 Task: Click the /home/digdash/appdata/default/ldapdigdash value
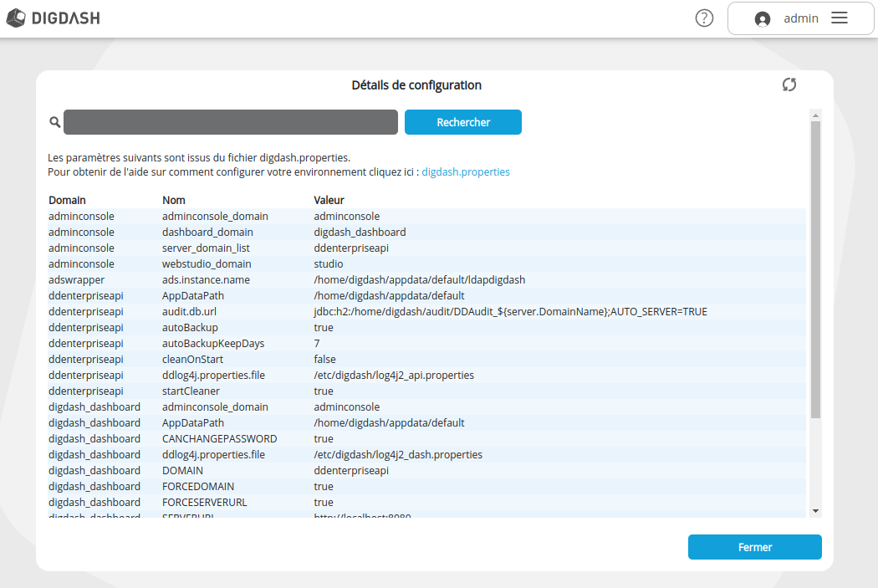click(420, 280)
